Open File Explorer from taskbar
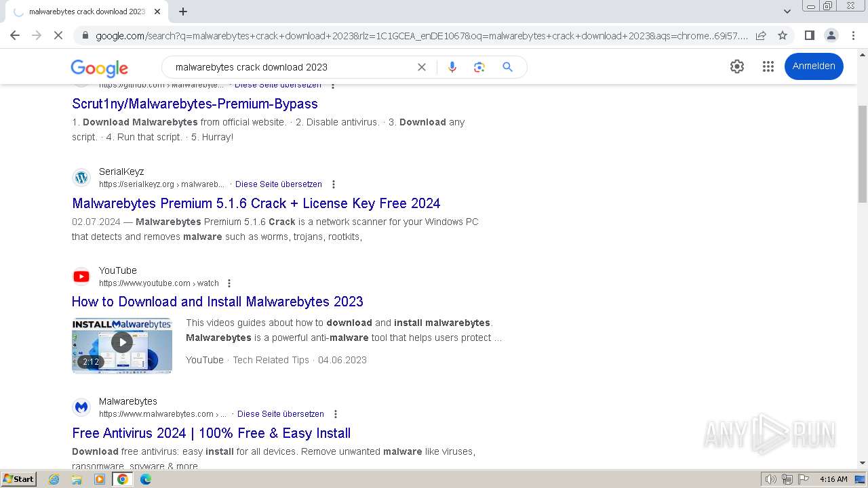The width and height of the screenshot is (868, 488). 77,479
